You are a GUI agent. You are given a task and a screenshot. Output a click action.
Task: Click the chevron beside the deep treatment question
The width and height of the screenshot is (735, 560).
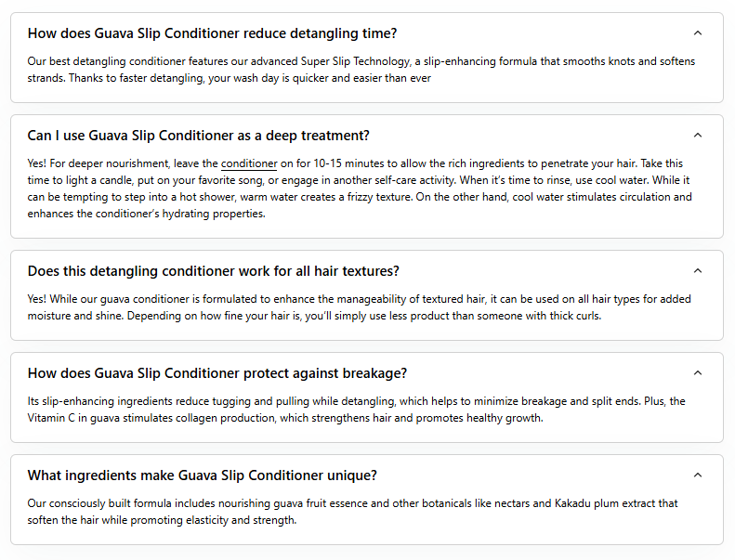pos(698,136)
